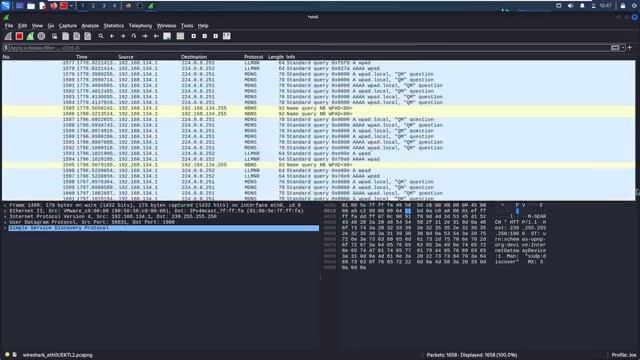Go back in packet history
This screenshot has width=640, height=360.
point(111,36)
